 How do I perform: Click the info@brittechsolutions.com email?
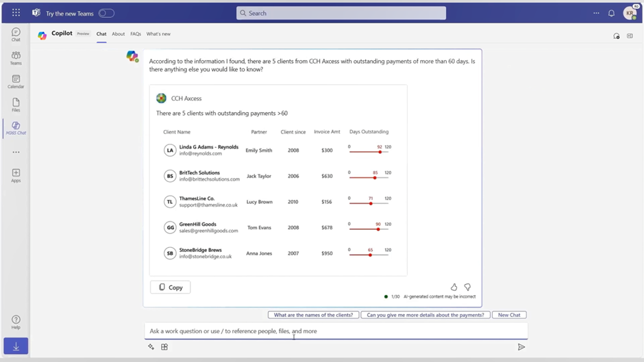[x=210, y=179]
